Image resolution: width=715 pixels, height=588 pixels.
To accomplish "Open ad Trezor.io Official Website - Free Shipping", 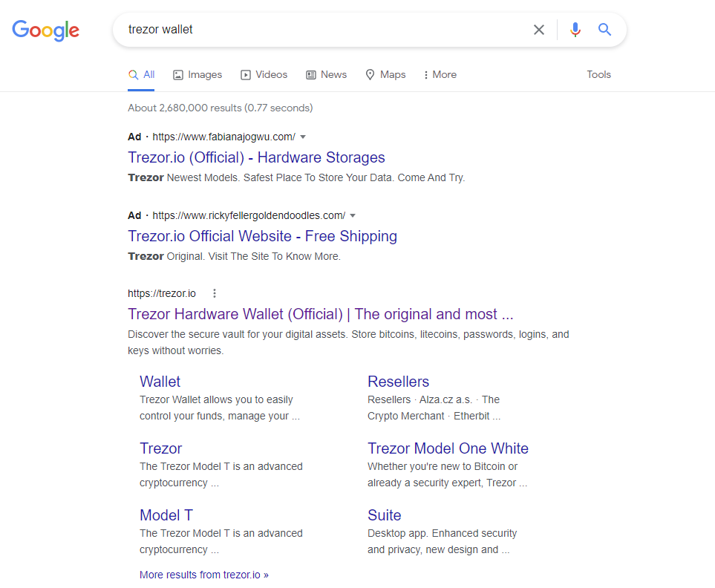I will 262,236.
